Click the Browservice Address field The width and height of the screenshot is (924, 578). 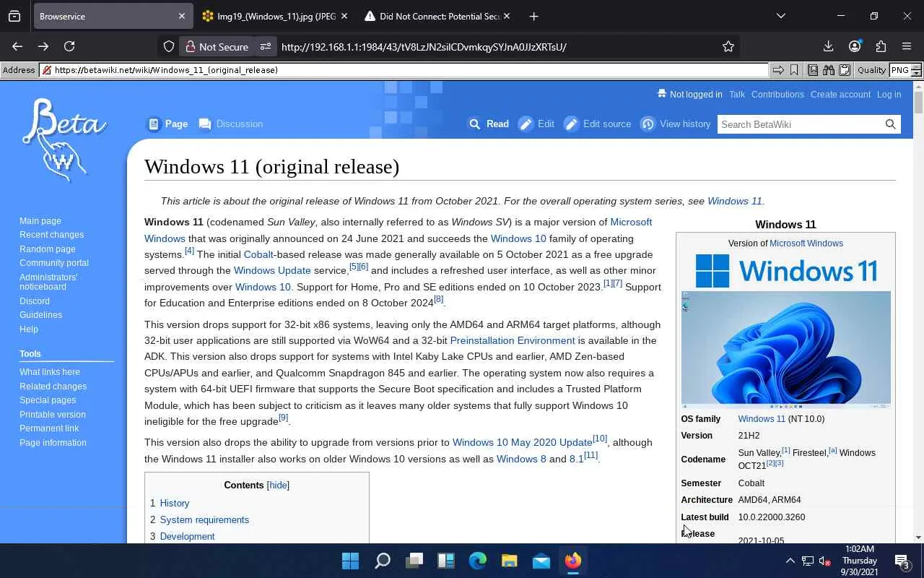pyautogui.click(x=404, y=70)
